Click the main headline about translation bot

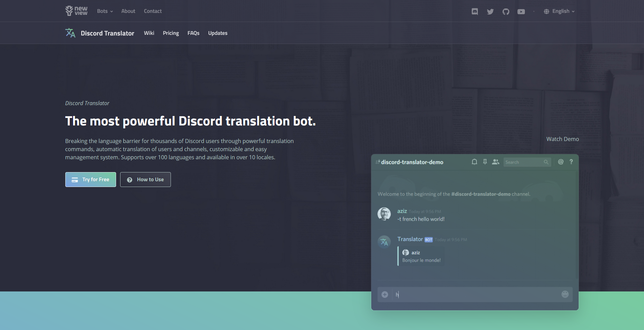point(191,121)
